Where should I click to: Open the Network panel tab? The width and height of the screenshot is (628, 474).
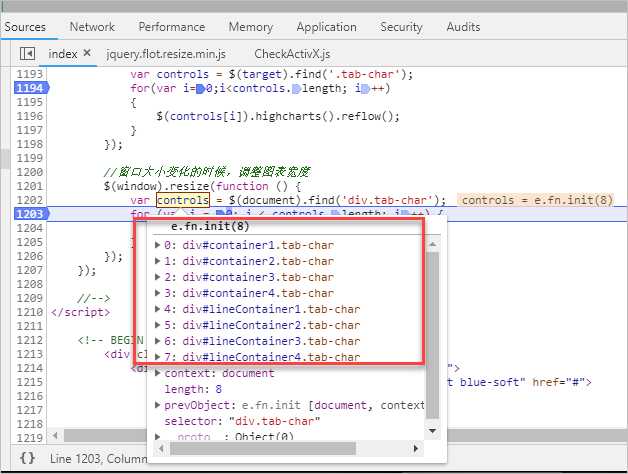point(92,27)
